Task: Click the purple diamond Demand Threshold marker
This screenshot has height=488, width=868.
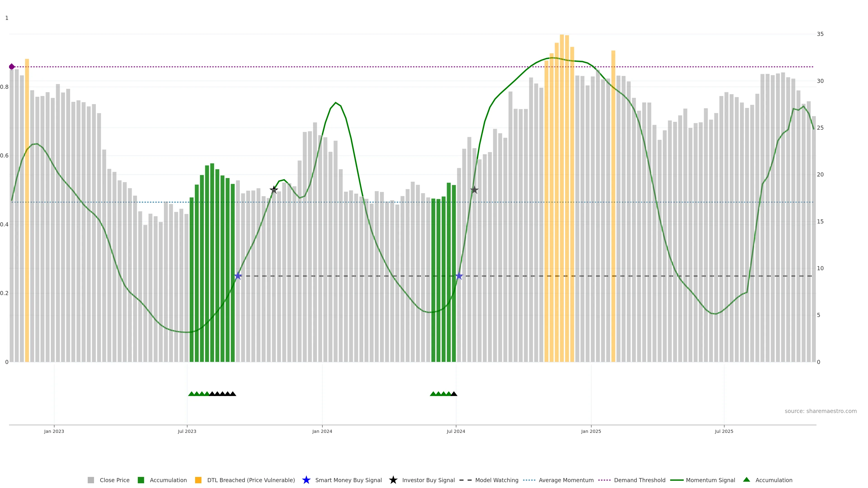Action: point(12,67)
